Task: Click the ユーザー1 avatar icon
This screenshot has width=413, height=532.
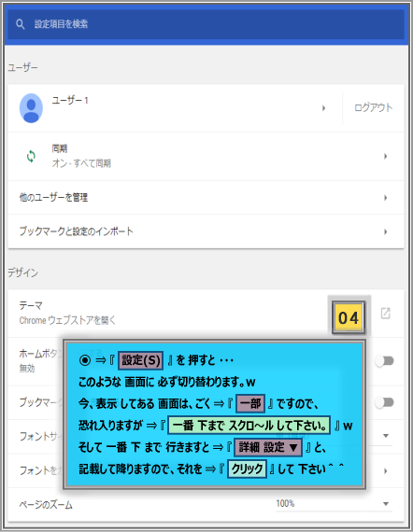Action: [x=31, y=108]
